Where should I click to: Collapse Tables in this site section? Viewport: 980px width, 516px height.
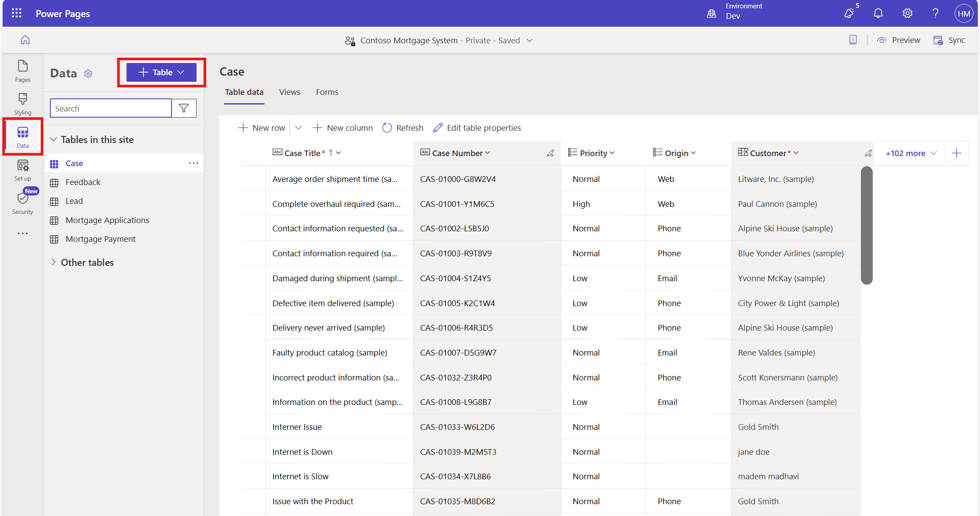53,139
